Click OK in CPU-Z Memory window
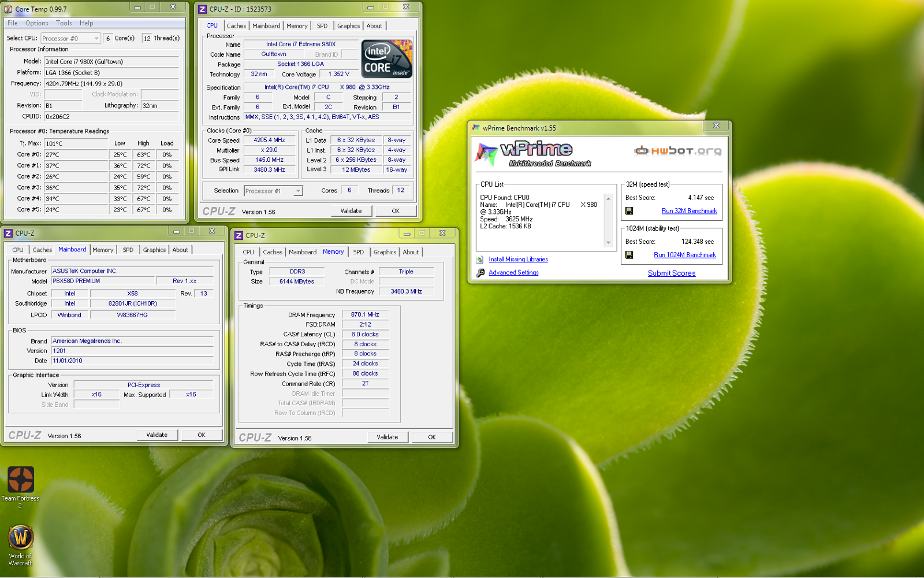924x578 pixels. click(432, 438)
